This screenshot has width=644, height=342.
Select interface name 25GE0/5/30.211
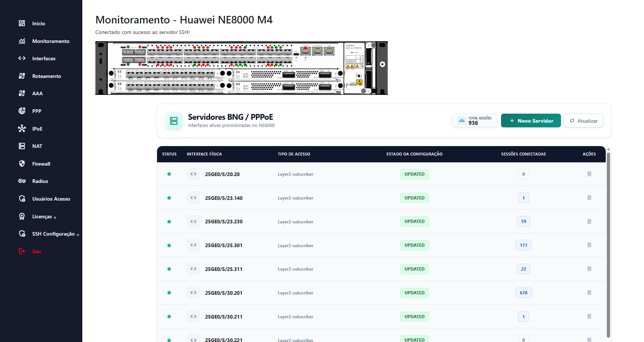tap(224, 317)
